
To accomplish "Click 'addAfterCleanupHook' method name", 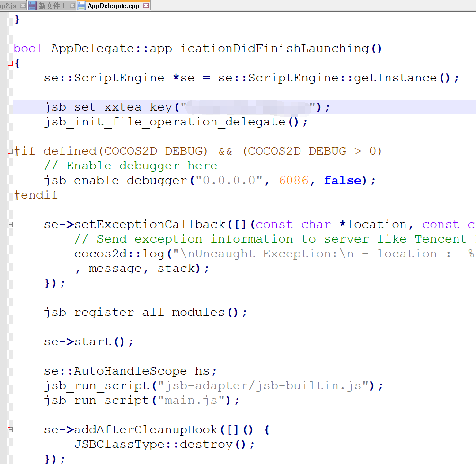I will 146,429.
